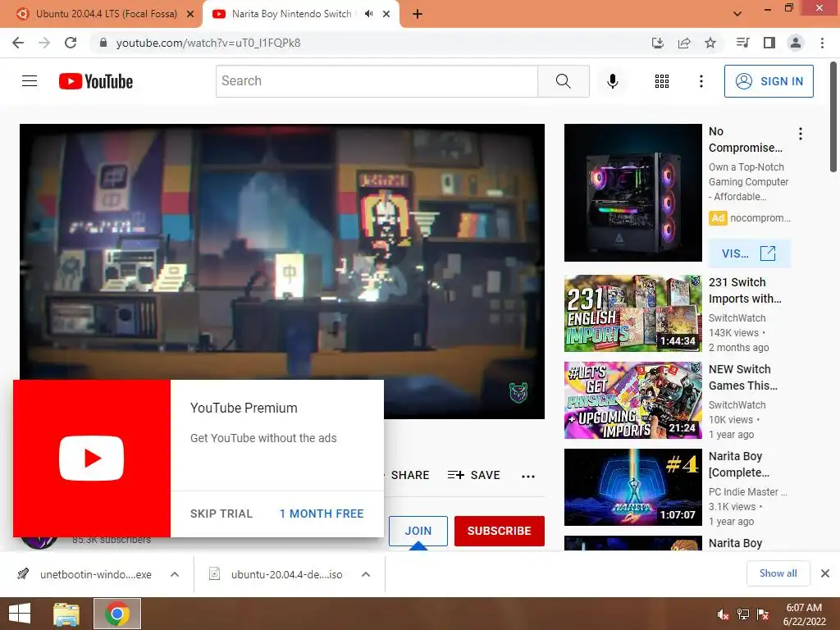Open the YouTube hamburger guide menu

30,81
